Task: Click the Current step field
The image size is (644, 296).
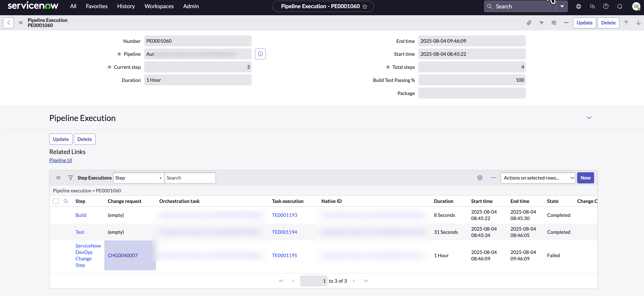Action: pos(198,67)
